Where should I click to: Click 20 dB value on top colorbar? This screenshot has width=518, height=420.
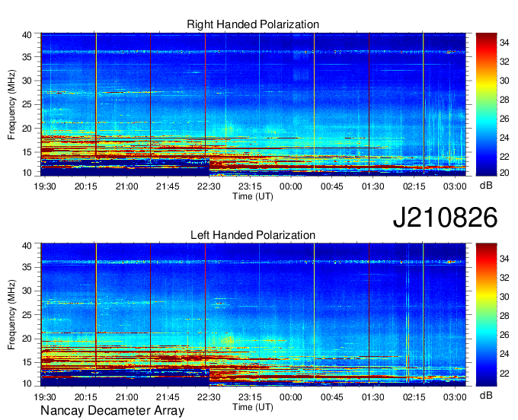click(504, 172)
